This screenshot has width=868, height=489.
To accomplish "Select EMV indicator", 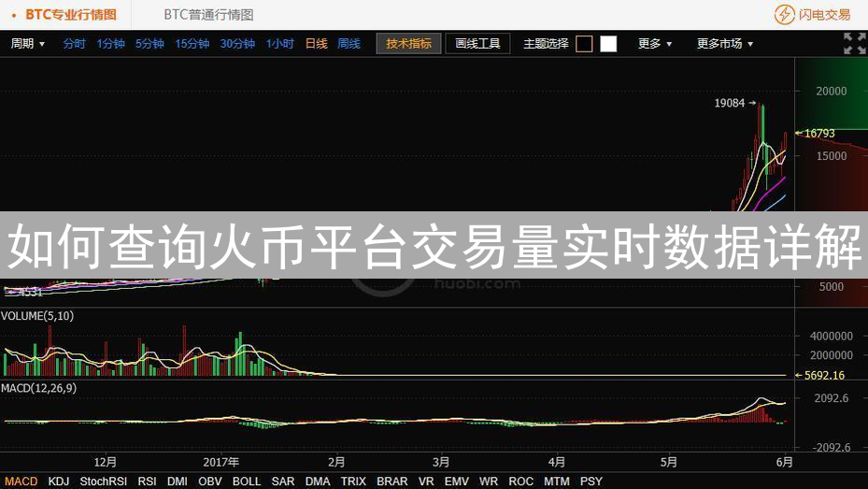I will (x=456, y=482).
